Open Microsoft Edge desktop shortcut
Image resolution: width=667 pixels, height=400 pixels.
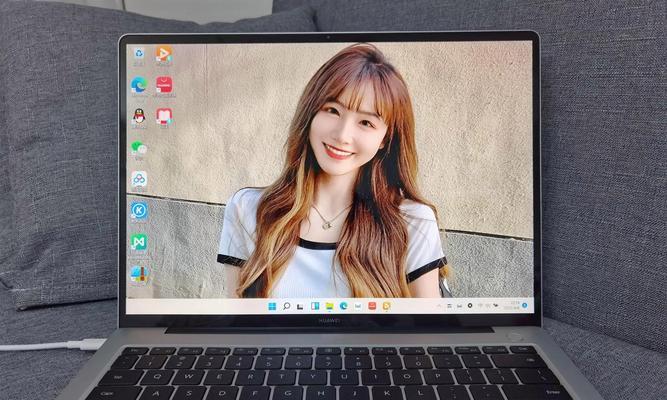coord(139,87)
